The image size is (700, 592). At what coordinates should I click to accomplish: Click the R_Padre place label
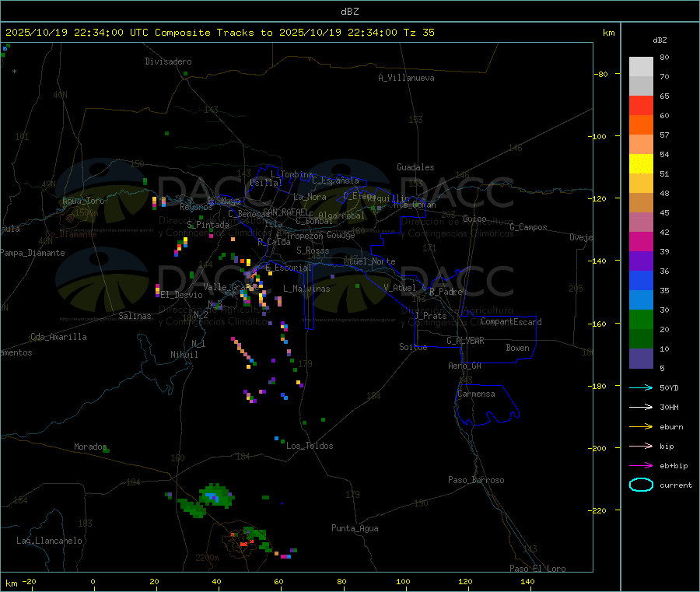click(x=446, y=292)
